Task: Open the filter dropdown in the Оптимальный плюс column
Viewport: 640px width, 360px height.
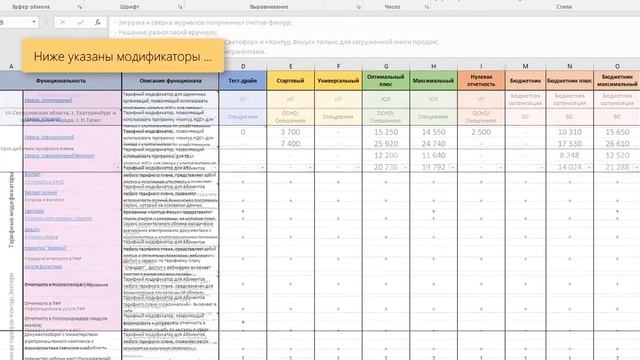Action: point(405,167)
